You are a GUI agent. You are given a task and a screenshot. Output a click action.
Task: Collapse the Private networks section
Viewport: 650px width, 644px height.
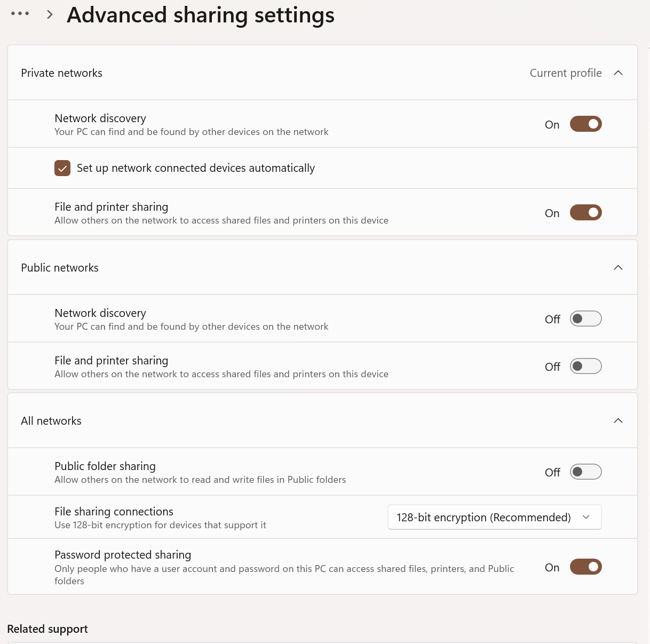(618, 73)
